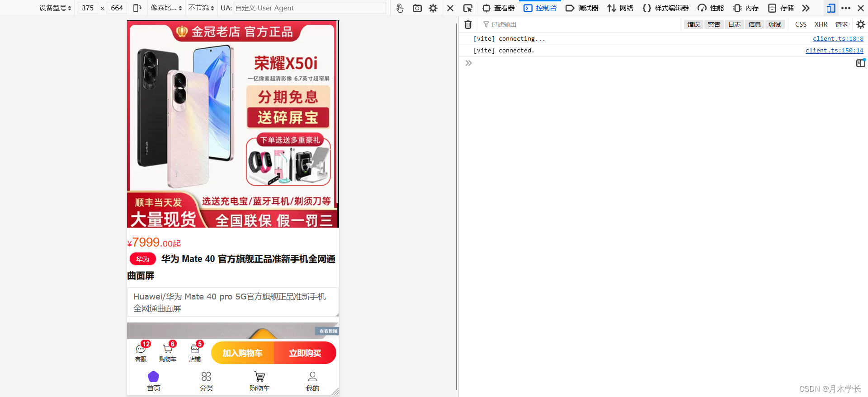Image resolution: width=868 pixels, height=397 pixels.
Task: Edit the viewport height field showing 664
Action: point(117,8)
